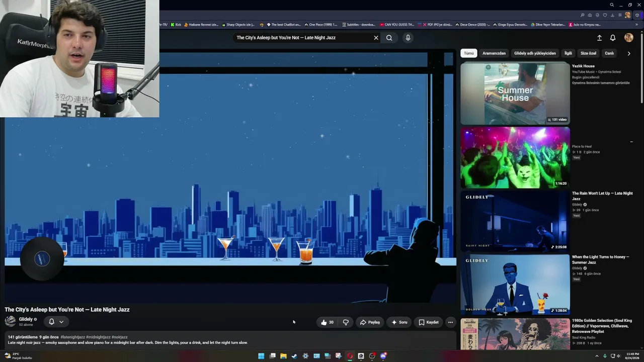Clear the YouTube search box text
The image size is (644, 362).
tap(376, 38)
